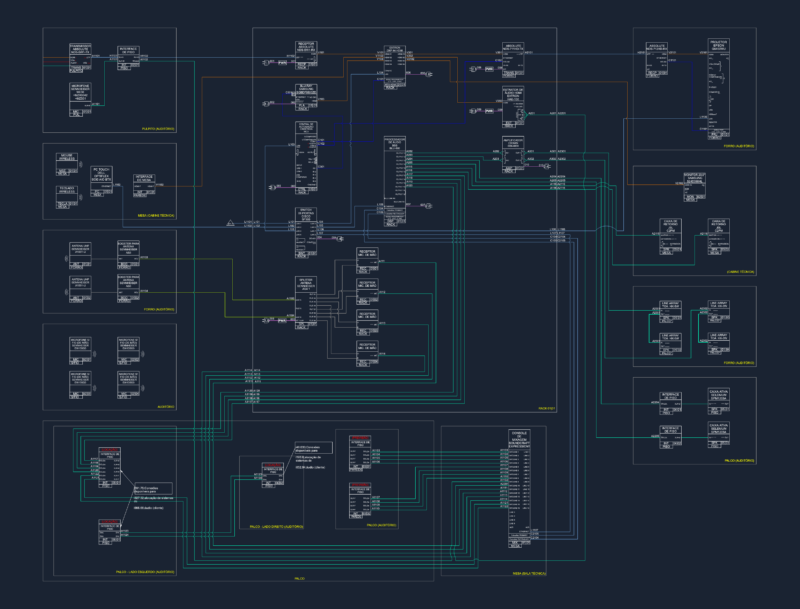800x609 pixels.
Task: Select the AMPLIFICADOR CROWN block
Action: pyautogui.click(x=513, y=155)
